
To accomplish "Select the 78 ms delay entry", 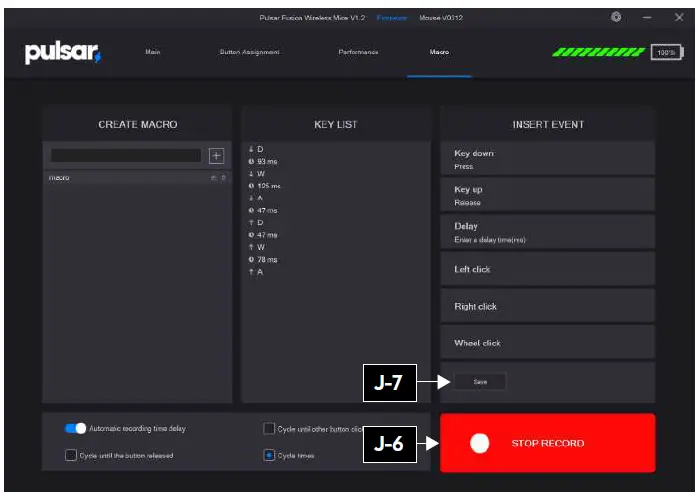I will [263, 259].
